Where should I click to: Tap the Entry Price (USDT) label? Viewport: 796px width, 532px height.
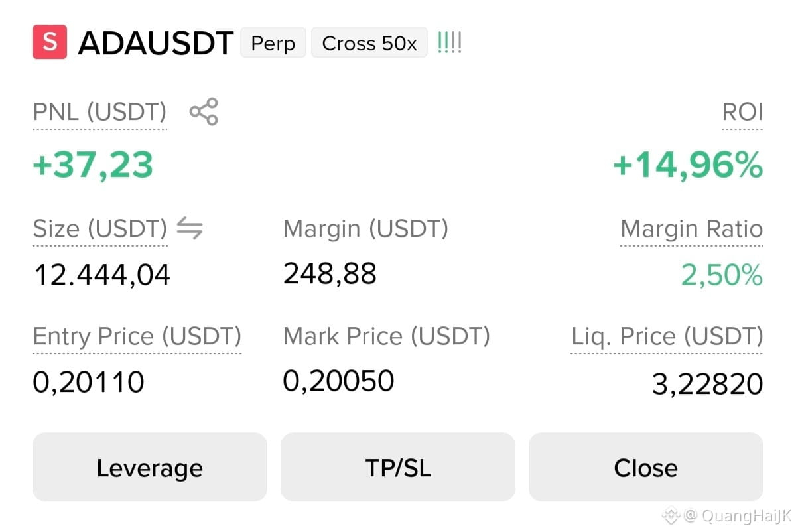click(137, 336)
